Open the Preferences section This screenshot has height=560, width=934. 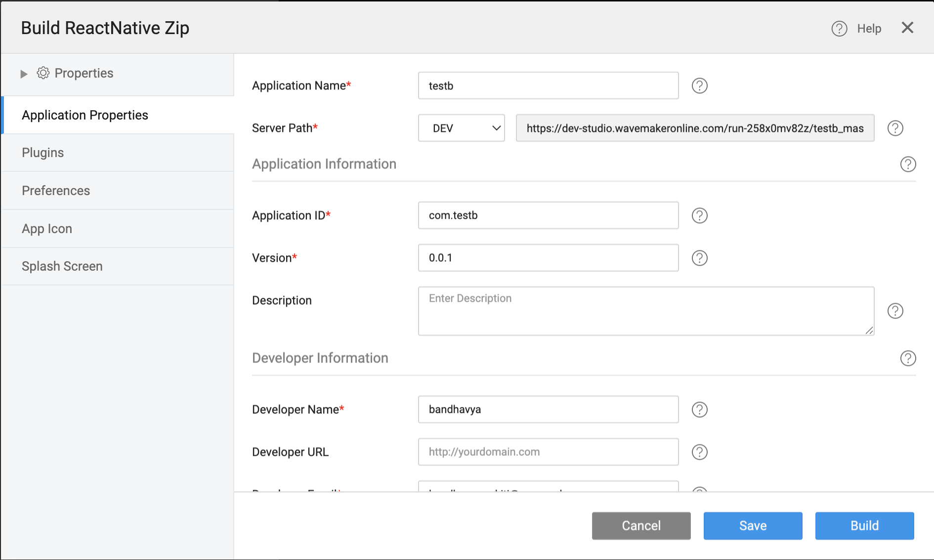(x=56, y=191)
